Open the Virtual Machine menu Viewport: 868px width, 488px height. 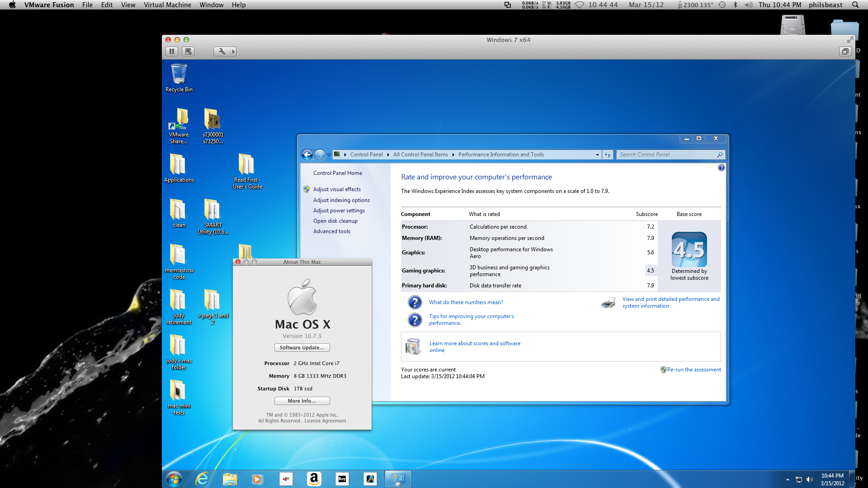[167, 5]
